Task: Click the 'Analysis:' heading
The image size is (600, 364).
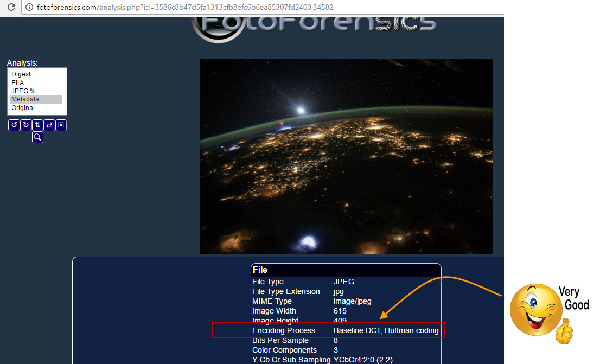Action: point(22,63)
